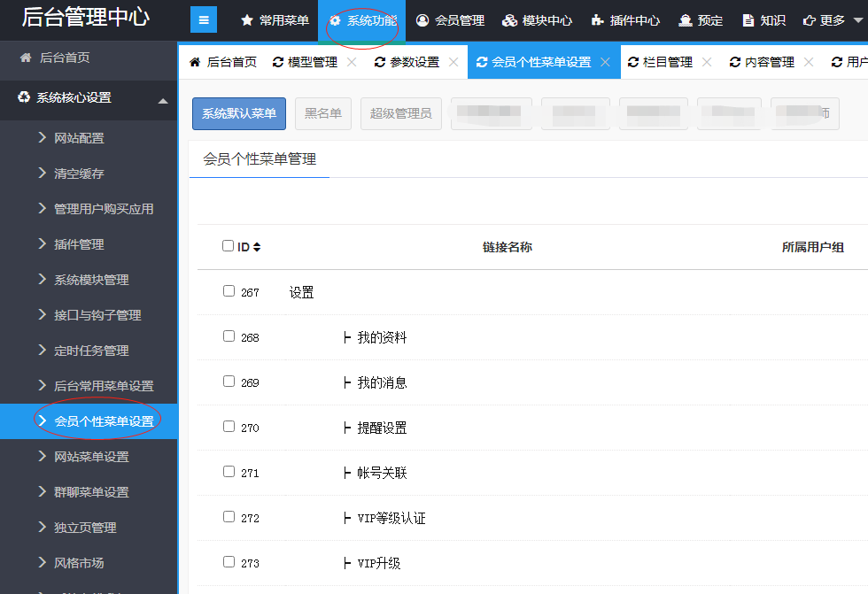Click the 系统默认菜单 button

(x=239, y=113)
